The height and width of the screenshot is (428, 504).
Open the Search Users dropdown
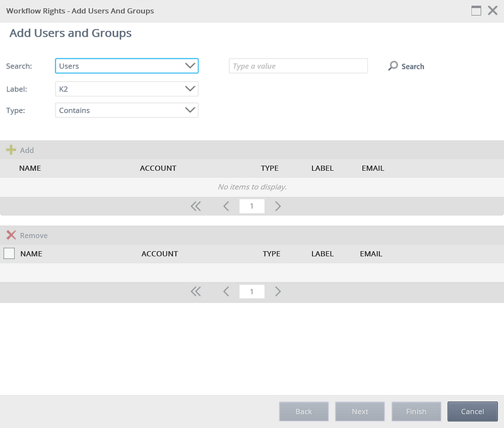pos(127,66)
